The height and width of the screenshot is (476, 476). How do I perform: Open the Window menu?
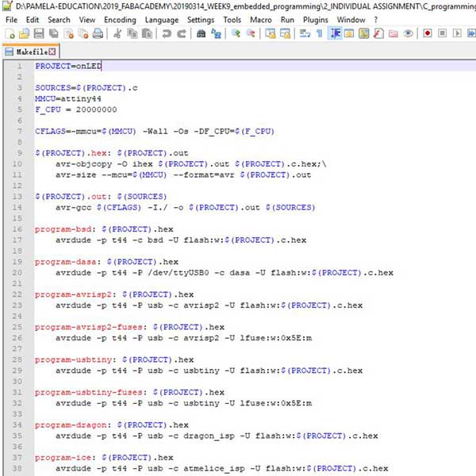click(351, 20)
